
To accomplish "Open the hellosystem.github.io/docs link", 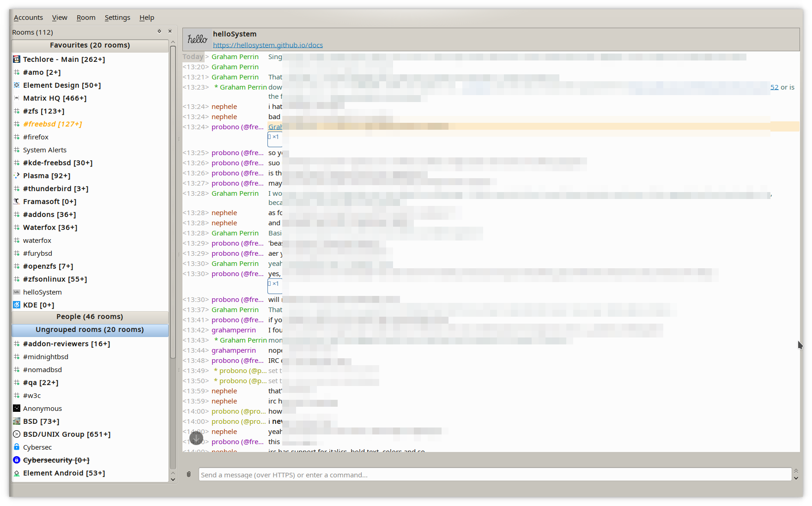I will tap(267, 45).
